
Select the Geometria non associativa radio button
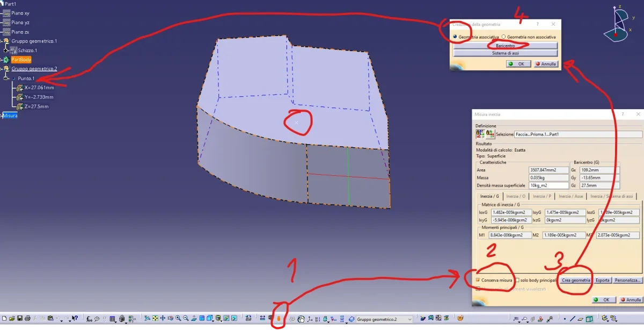503,37
